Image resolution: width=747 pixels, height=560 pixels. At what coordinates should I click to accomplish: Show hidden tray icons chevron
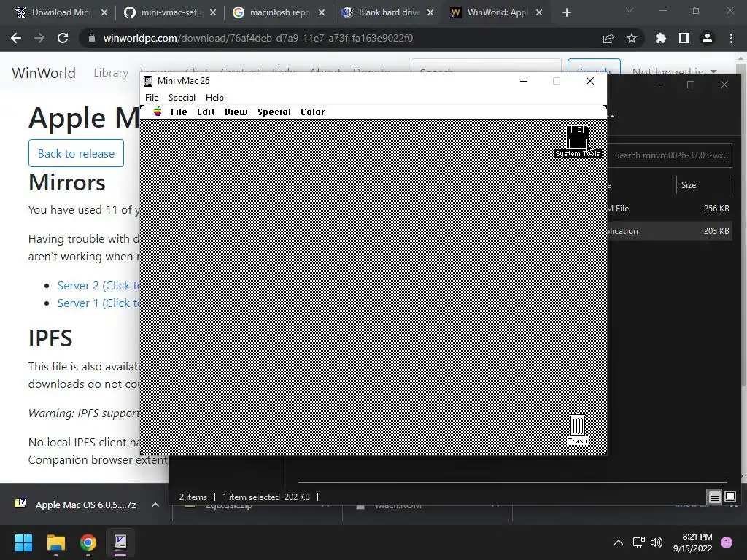click(x=619, y=542)
